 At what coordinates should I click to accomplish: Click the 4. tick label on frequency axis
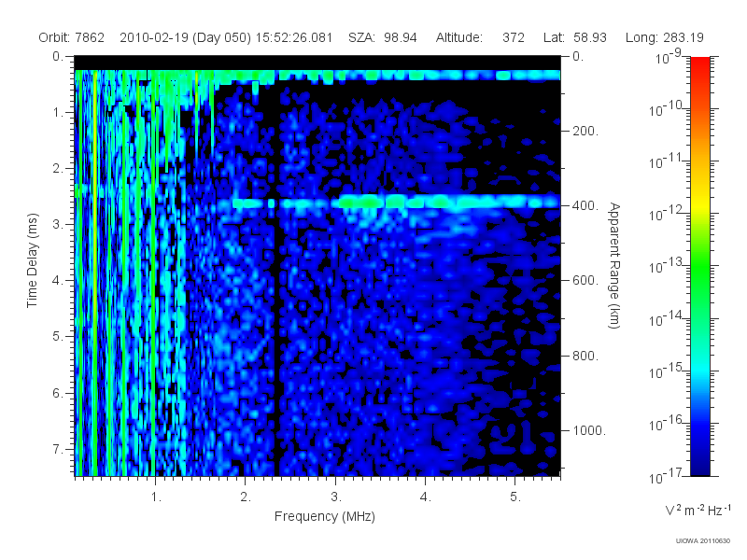pyautogui.click(x=426, y=497)
